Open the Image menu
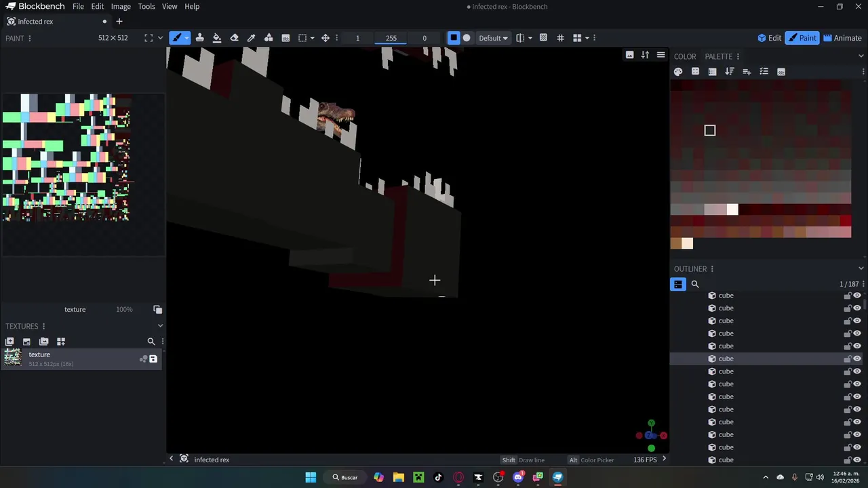The width and height of the screenshot is (868, 488). coord(121,7)
